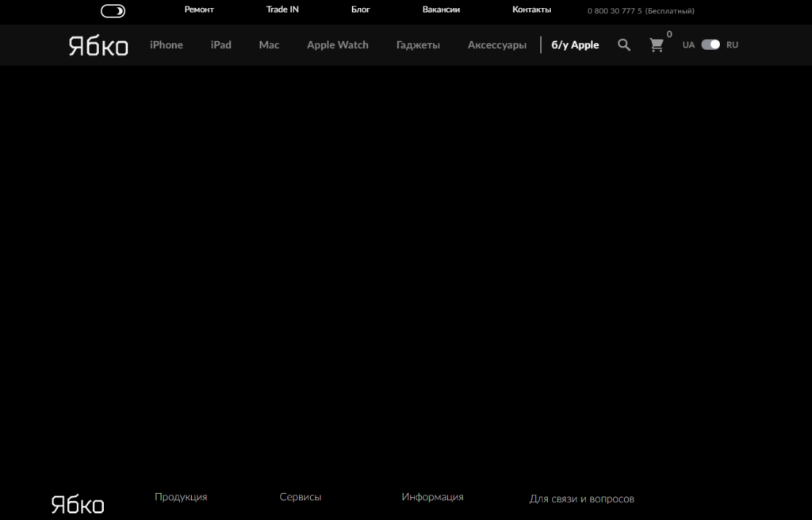Open the Гаджеты category menu
Image resolution: width=812 pixels, height=520 pixels.
[x=418, y=45]
